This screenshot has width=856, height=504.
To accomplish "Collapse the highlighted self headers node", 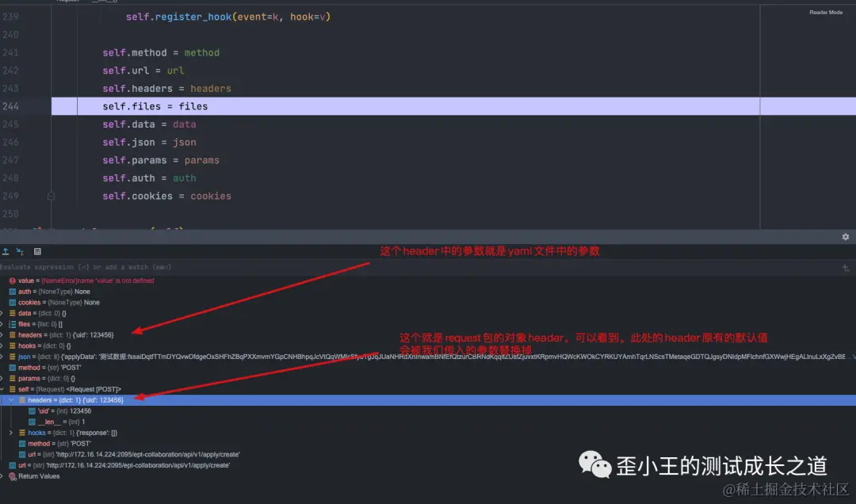I will [11, 400].
